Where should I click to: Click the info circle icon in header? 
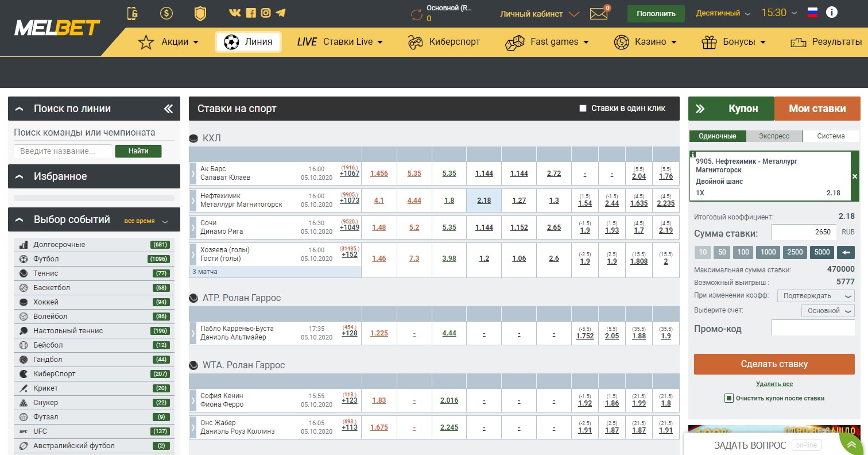click(831, 12)
